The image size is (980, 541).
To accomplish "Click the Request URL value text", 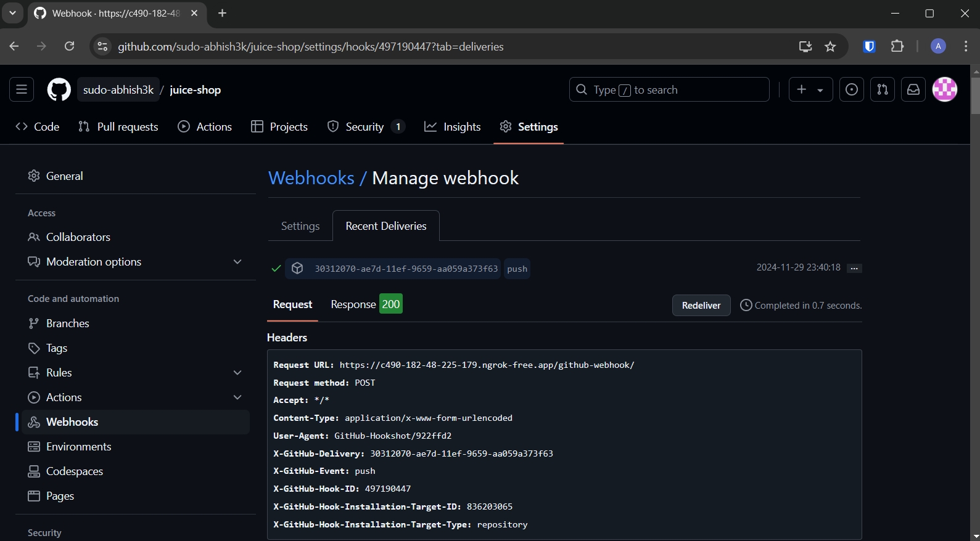I will coord(487,365).
